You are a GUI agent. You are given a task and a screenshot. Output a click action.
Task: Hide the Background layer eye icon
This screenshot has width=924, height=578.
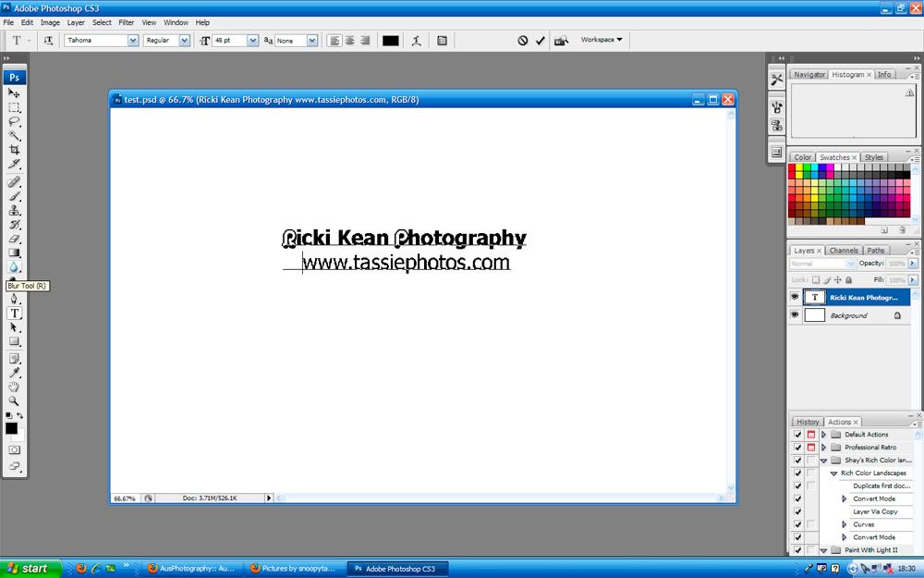pyautogui.click(x=795, y=315)
